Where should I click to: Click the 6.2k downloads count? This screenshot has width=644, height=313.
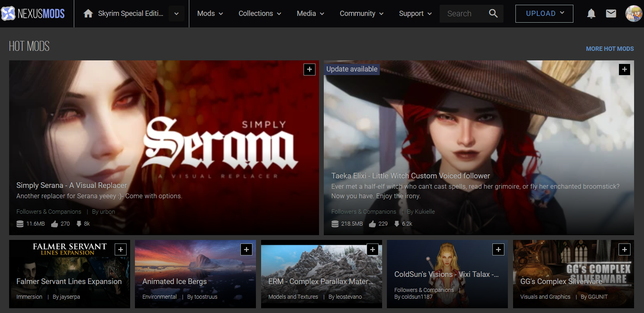pos(407,224)
